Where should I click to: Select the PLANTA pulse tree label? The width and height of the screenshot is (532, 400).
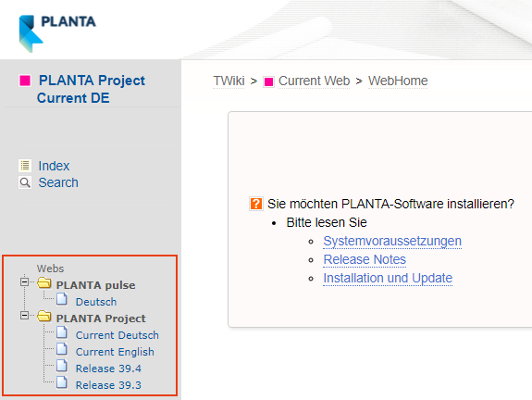tap(95, 285)
